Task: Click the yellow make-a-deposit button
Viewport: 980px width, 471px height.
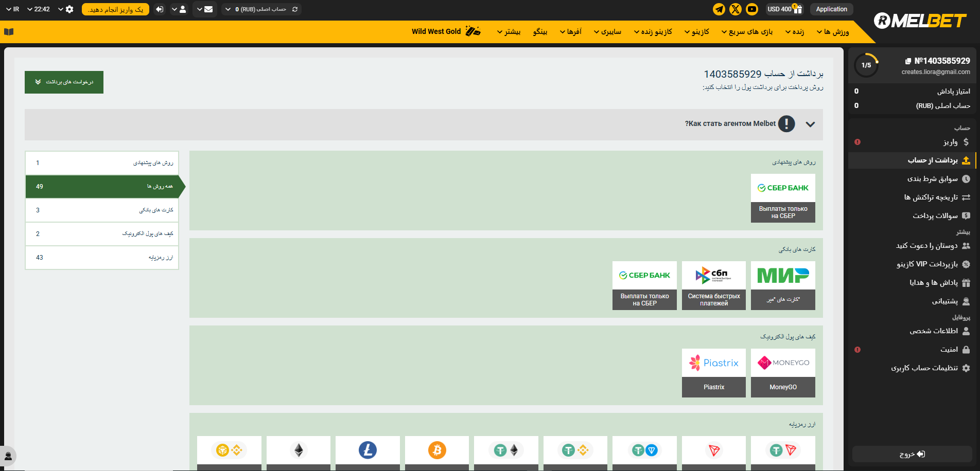Action: [115, 9]
